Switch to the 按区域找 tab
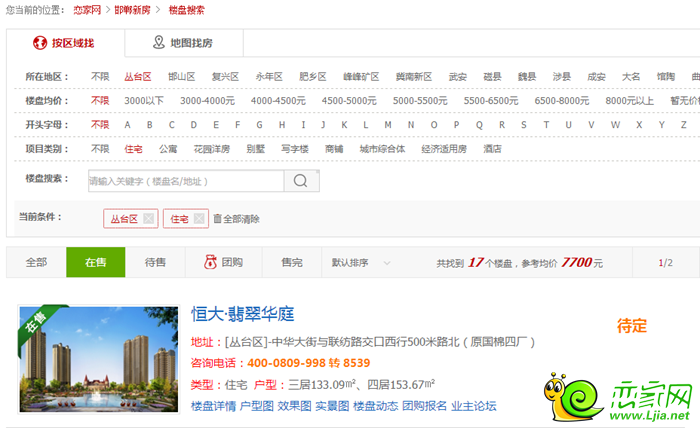Image resolution: width=700 pixels, height=428 pixels. pos(66,43)
